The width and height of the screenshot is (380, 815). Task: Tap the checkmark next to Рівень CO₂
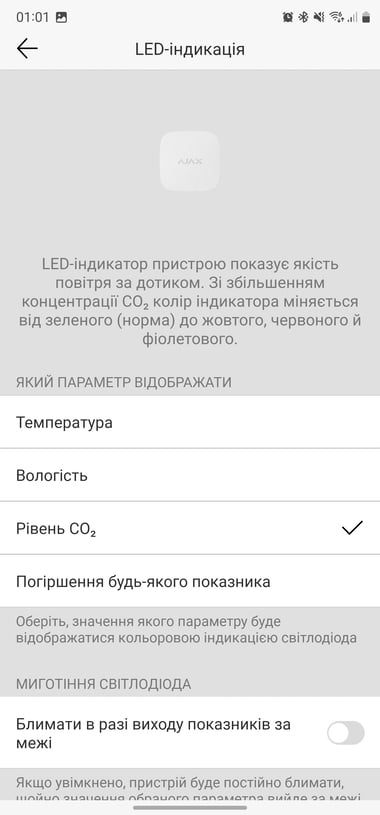point(352,528)
